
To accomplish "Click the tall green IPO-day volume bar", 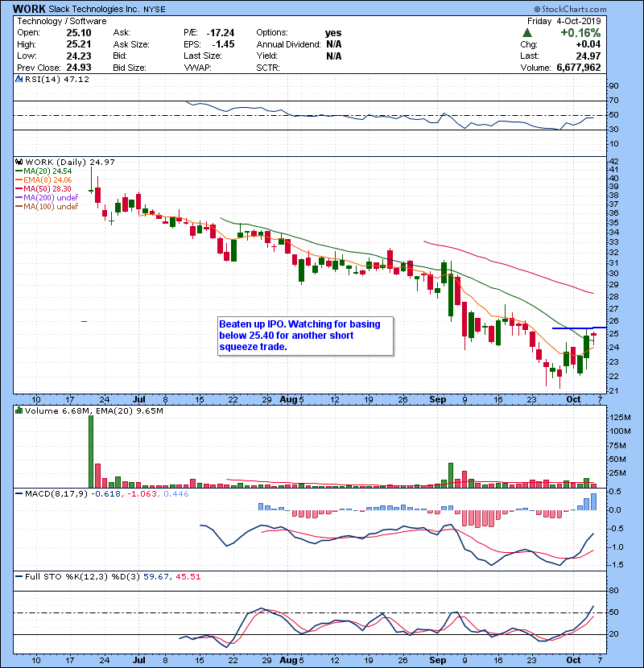I will tap(91, 452).
